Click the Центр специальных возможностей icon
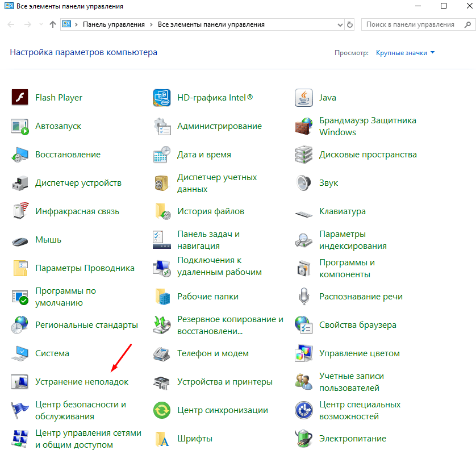Image resolution: width=476 pixels, height=471 pixels. 303,410
